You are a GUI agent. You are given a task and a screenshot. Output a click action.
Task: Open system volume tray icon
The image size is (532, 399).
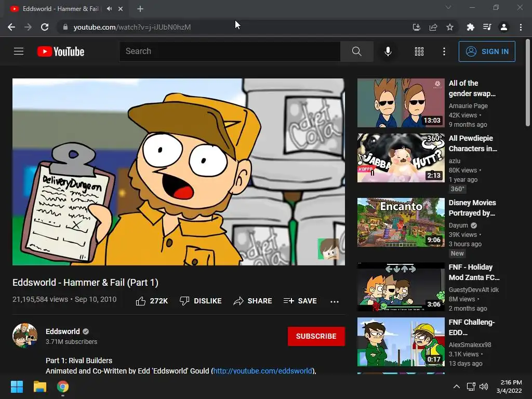point(484,387)
